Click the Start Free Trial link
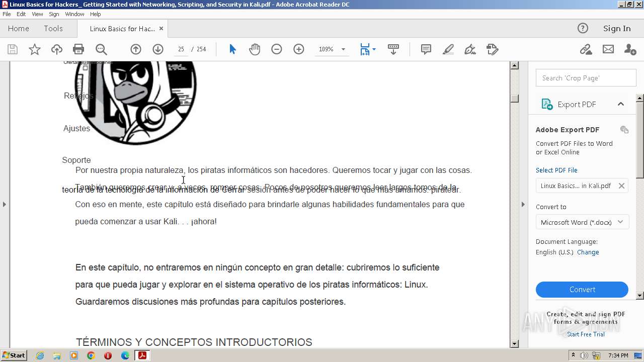The height and width of the screenshot is (362, 644). [x=586, y=334]
